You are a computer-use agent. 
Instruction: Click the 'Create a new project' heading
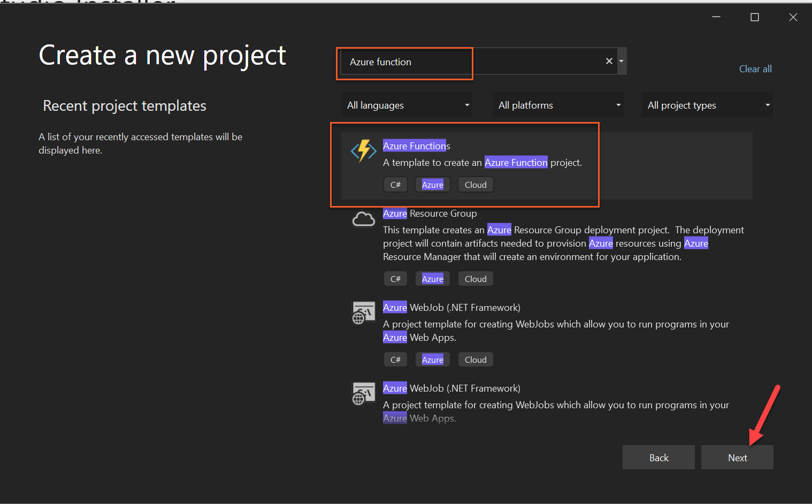click(163, 55)
